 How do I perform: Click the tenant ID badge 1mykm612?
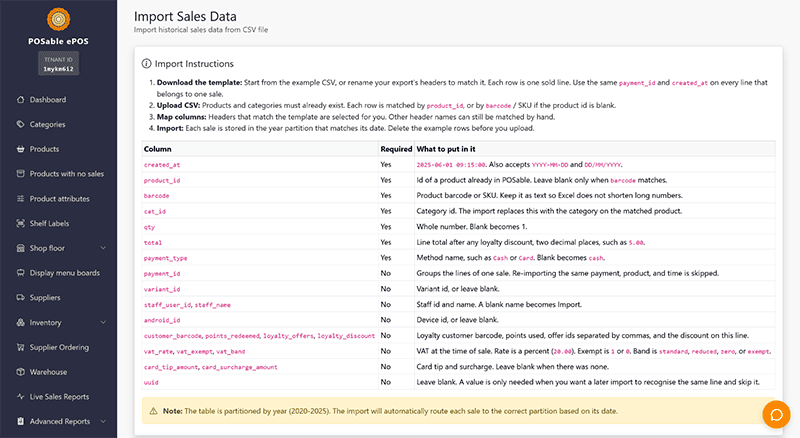(58, 64)
